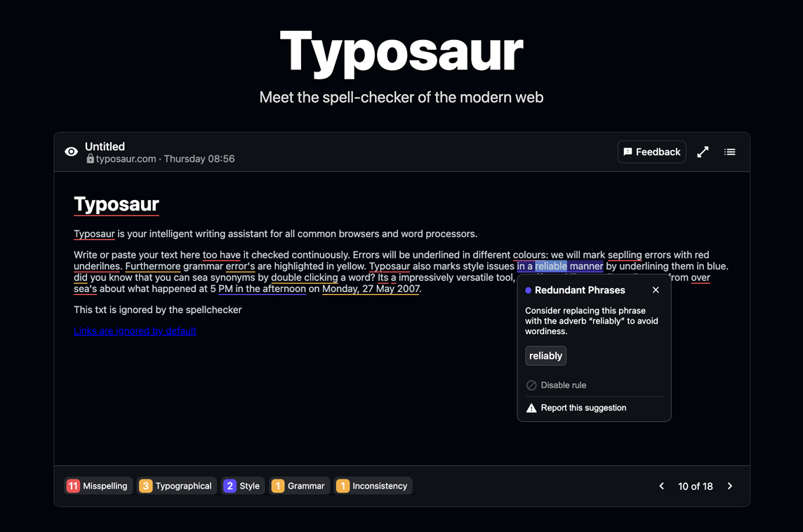Screen dimensions: 803x532
Task: Select the lock icon beside typosaur.com
Action: [x=90, y=159]
